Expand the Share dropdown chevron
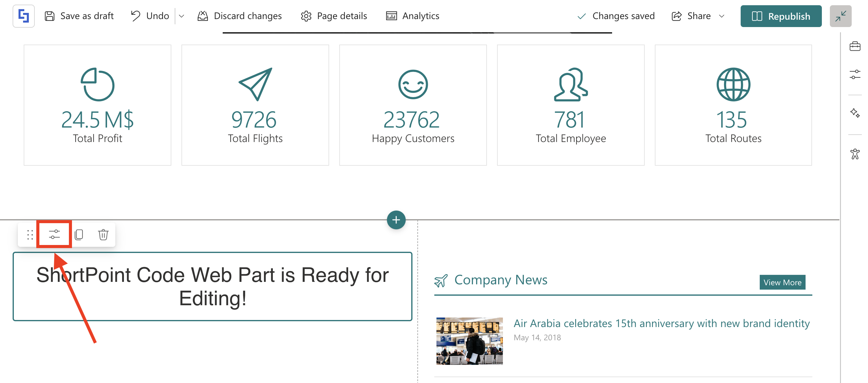 (722, 16)
